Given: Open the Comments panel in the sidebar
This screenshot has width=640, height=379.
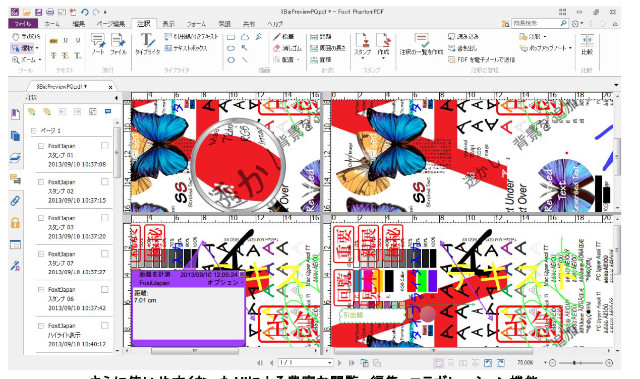Looking at the screenshot, I should coord(15,179).
